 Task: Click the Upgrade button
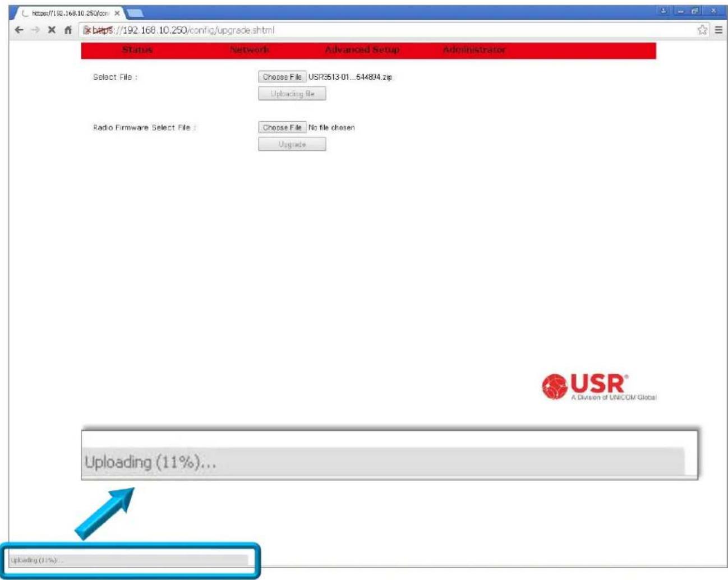click(x=292, y=144)
